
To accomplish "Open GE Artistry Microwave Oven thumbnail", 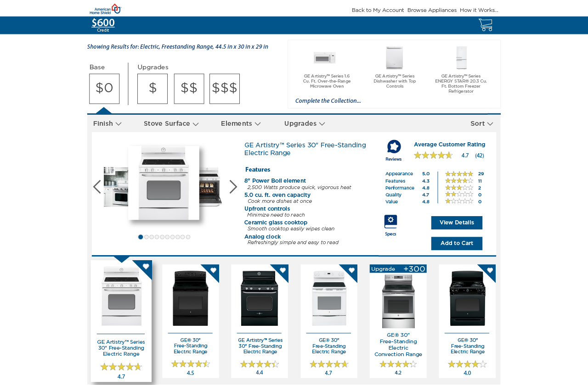I will (x=325, y=58).
